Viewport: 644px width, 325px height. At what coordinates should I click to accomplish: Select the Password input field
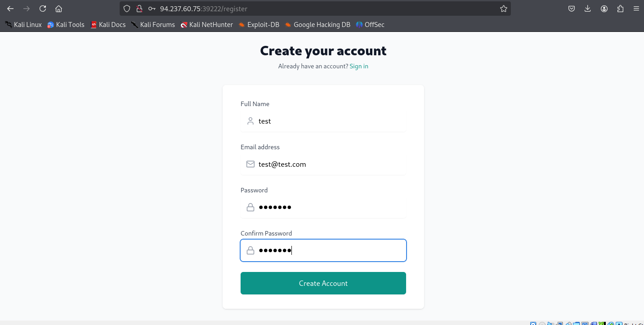click(331, 207)
